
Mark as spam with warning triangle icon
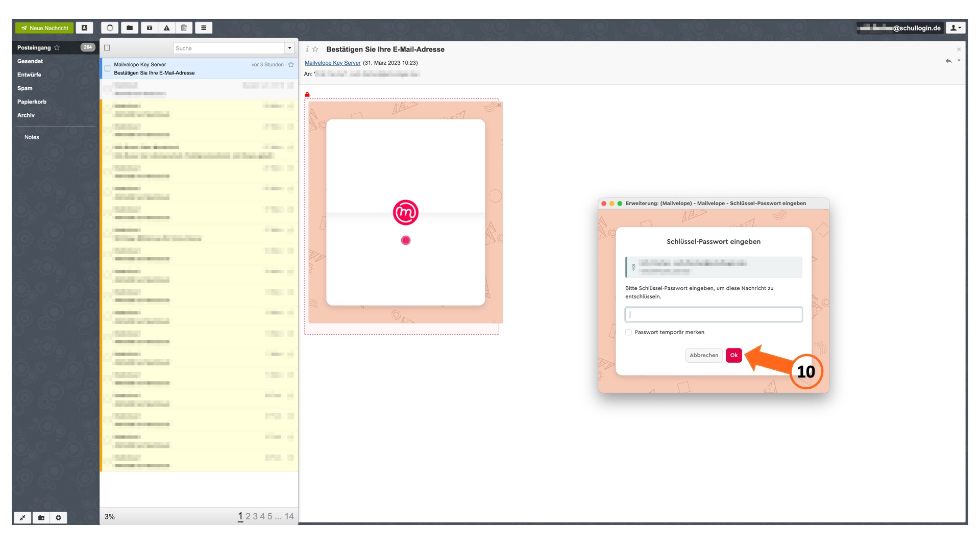[x=167, y=28]
